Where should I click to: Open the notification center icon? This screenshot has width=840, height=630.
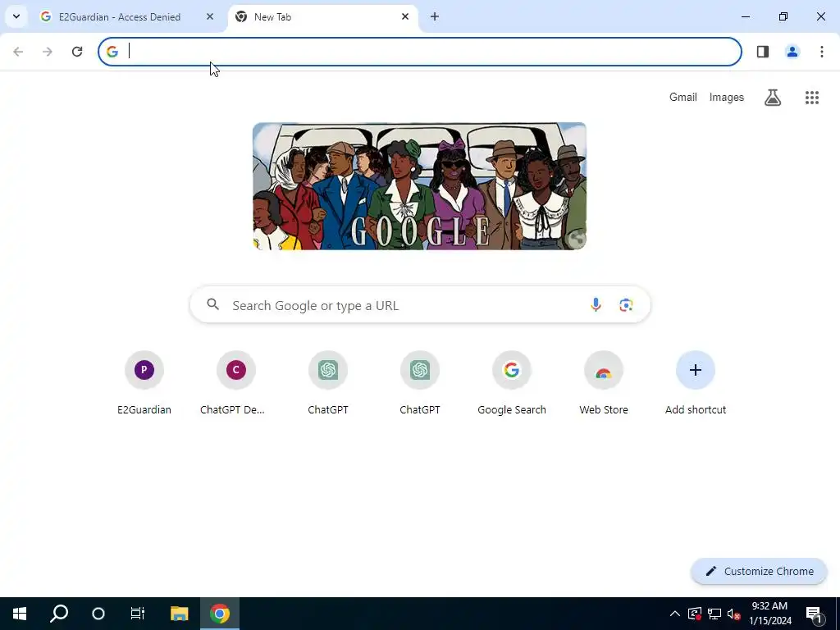pyautogui.click(x=815, y=614)
